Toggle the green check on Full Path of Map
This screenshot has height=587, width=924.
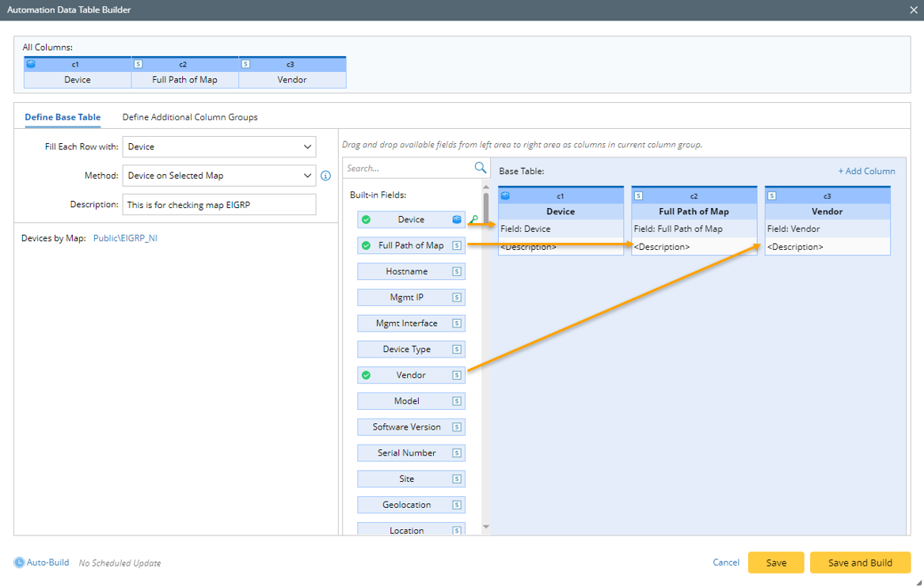pyautogui.click(x=366, y=246)
